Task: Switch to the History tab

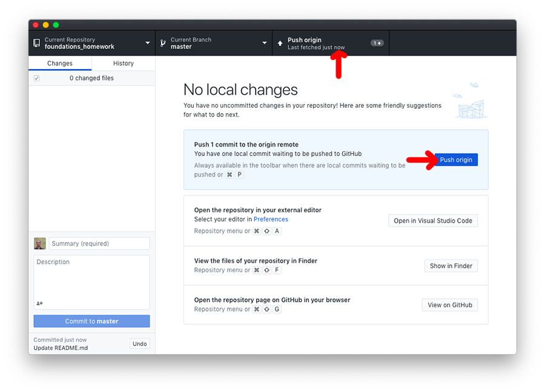Action: [124, 63]
